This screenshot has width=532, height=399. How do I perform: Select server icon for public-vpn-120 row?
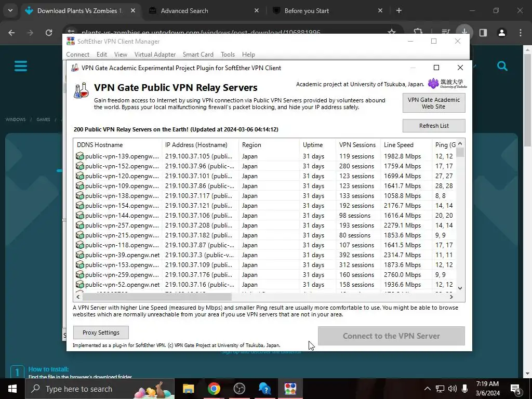(x=79, y=176)
